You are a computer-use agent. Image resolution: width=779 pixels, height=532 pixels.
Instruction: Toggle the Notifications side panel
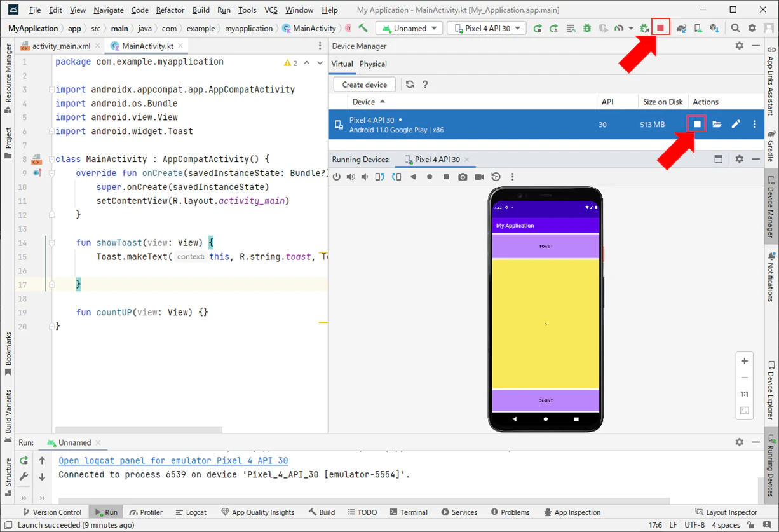tap(771, 277)
